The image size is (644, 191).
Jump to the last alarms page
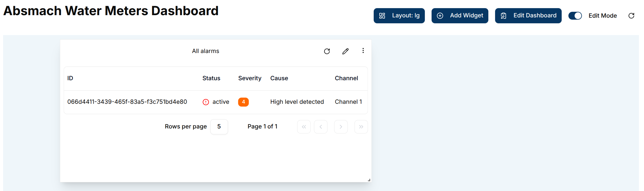click(361, 127)
